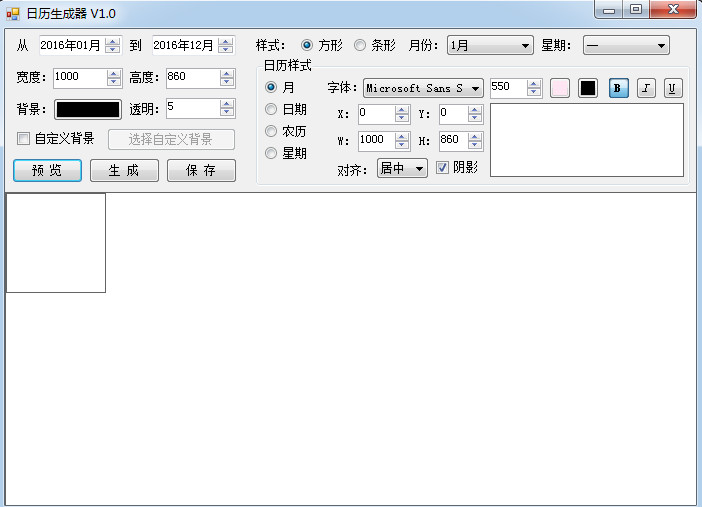Screen dimensions: 702x507
Task: Increase font size 550 with up arrow
Action: [533, 84]
